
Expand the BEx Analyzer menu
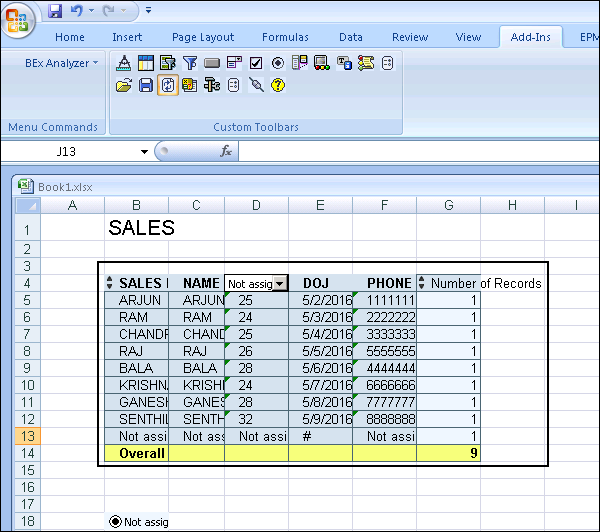(x=62, y=63)
